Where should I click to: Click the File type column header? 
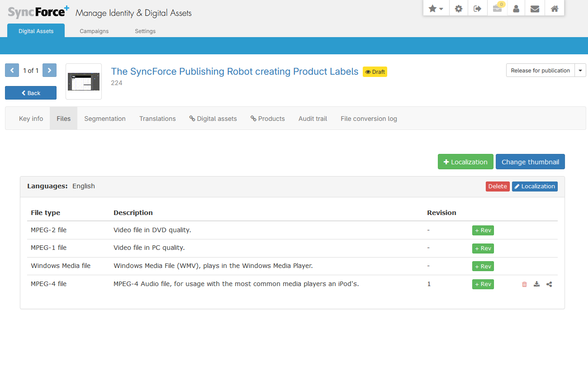[x=45, y=213]
